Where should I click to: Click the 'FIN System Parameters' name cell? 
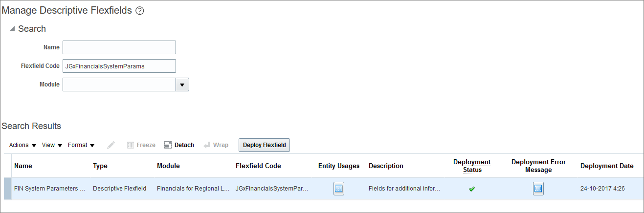pos(50,189)
